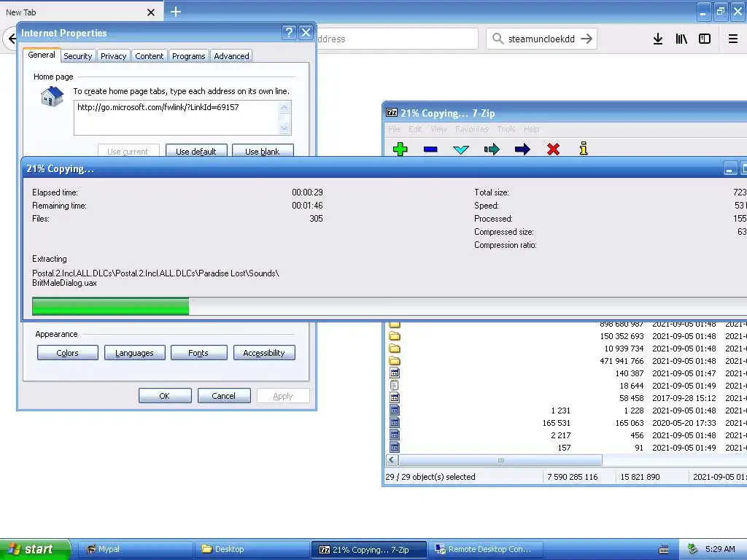Select text file icon in row 18 644
Image resolution: width=747 pixels, height=560 pixels.
pyautogui.click(x=395, y=386)
